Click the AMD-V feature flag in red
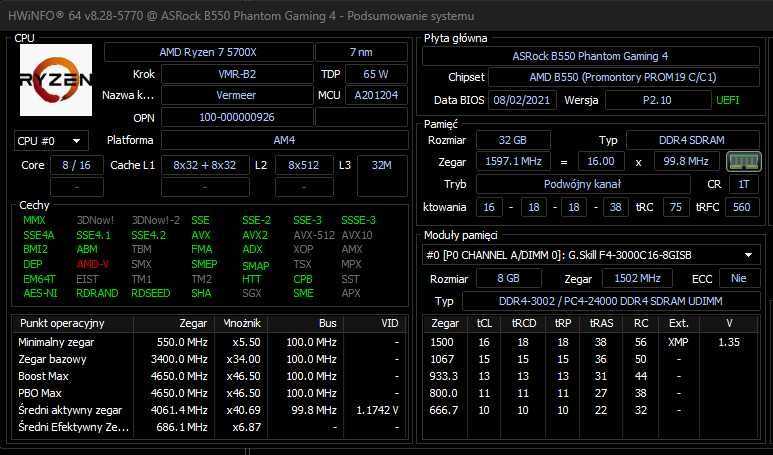This screenshot has width=773, height=455. point(93,264)
